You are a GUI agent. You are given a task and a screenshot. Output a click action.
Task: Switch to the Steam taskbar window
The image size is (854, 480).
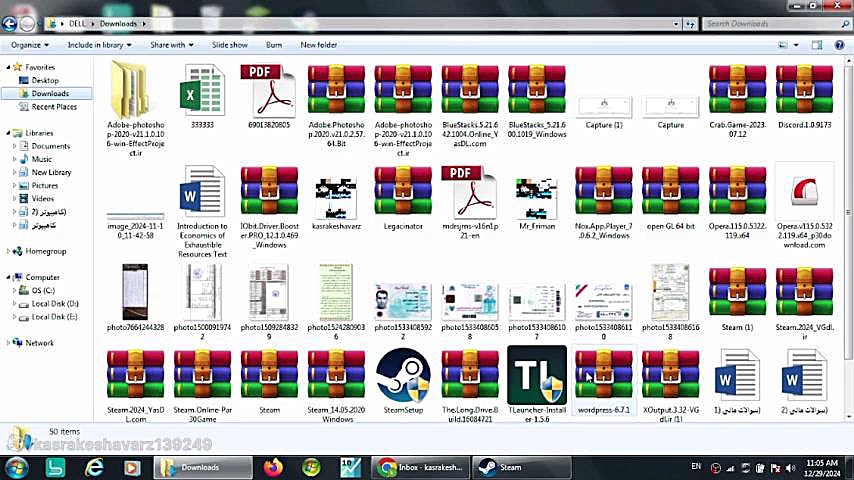click(521, 467)
